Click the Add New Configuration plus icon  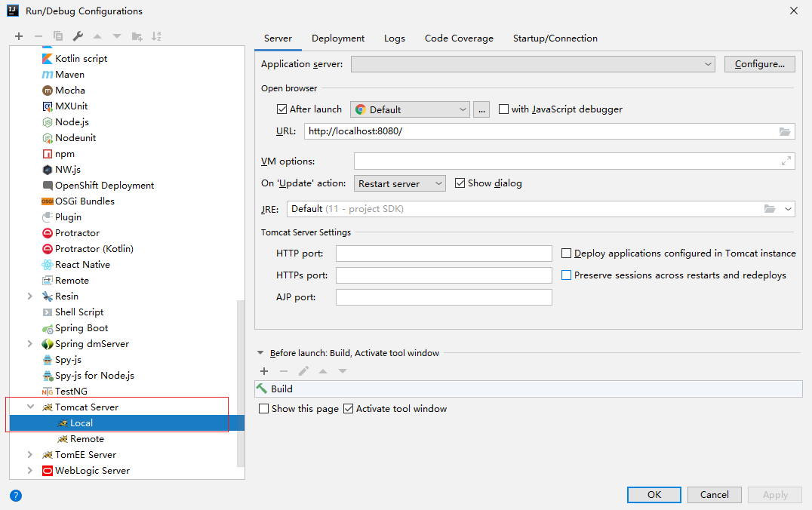[19, 36]
